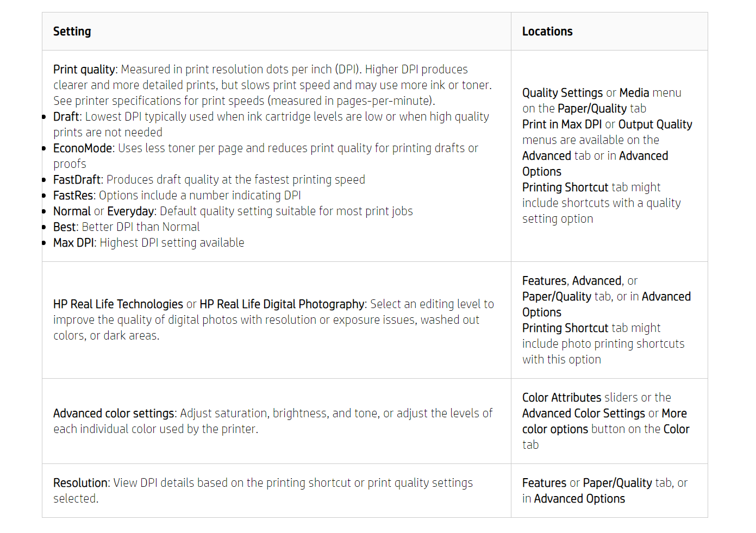Click the Resolution bold term

pos(81,483)
